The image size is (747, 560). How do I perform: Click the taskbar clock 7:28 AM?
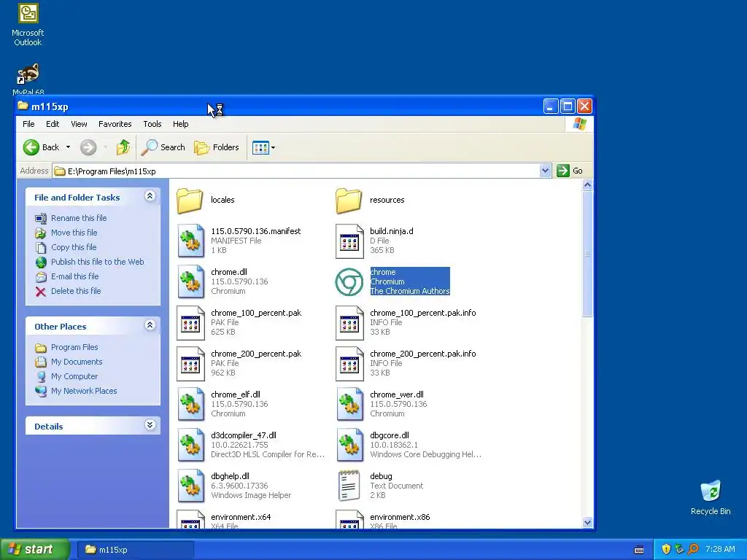pyautogui.click(x=720, y=549)
